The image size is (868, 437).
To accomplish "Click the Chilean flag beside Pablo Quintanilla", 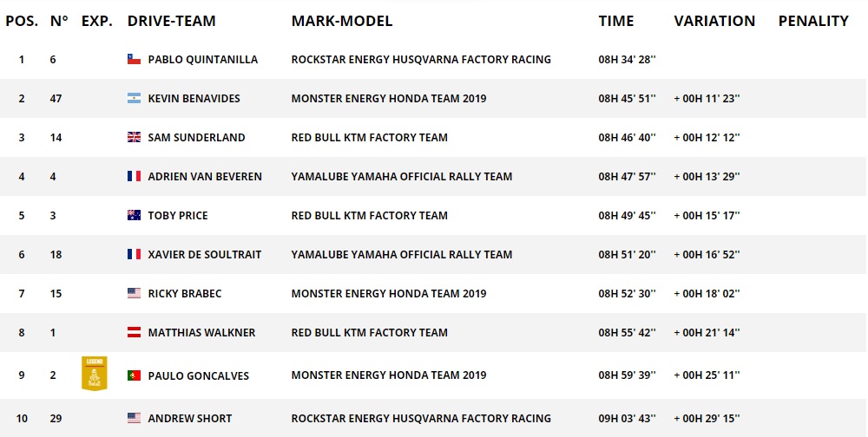I will [x=134, y=59].
